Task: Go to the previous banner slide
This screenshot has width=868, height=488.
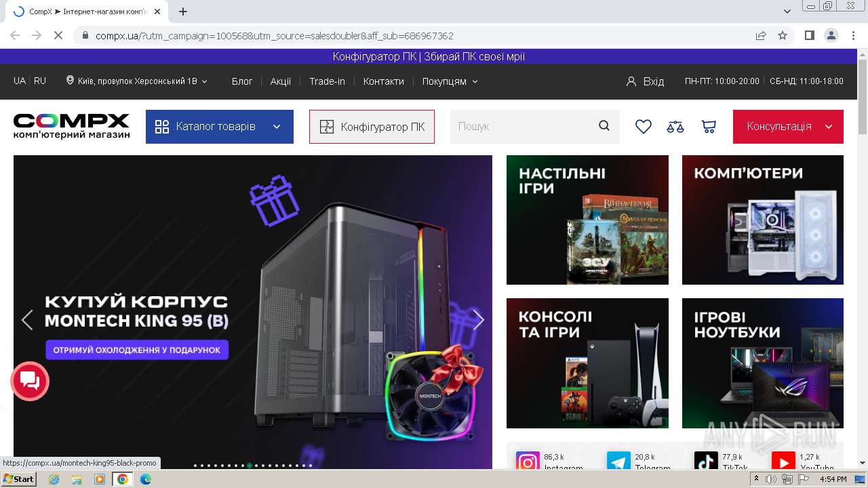Action: click(x=27, y=320)
